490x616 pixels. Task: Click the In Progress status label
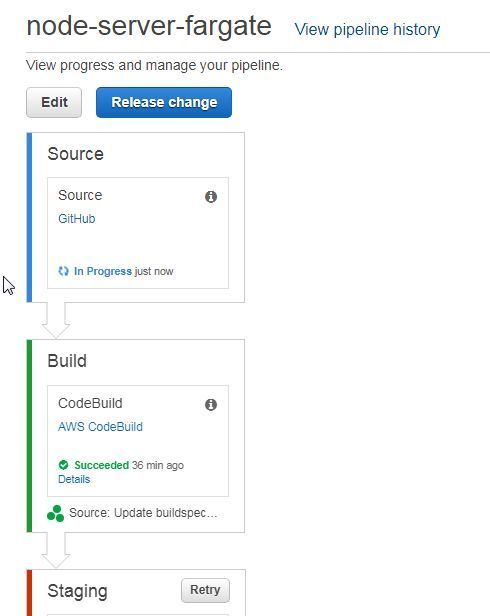click(x=103, y=271)
